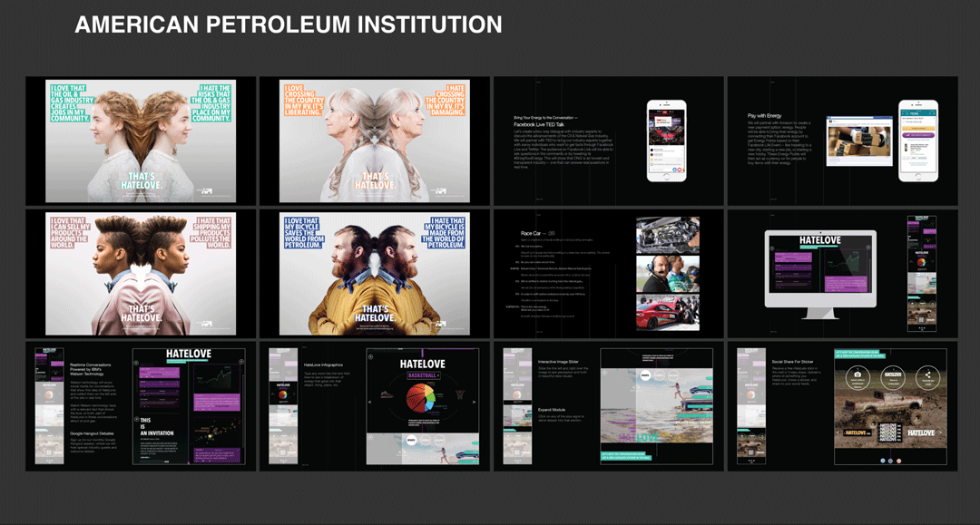Click the phone mockup in the Pay with Energy panel
The height and width of the screenshot is (525, 980).
918,141
